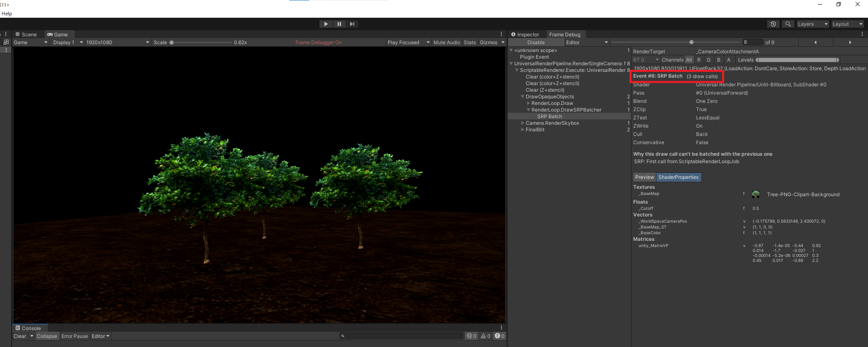Click the search magnifier icon in toolbar
The width and height of the screenshot is (868, 347).
pyautogui.click(x=788, y=24)
